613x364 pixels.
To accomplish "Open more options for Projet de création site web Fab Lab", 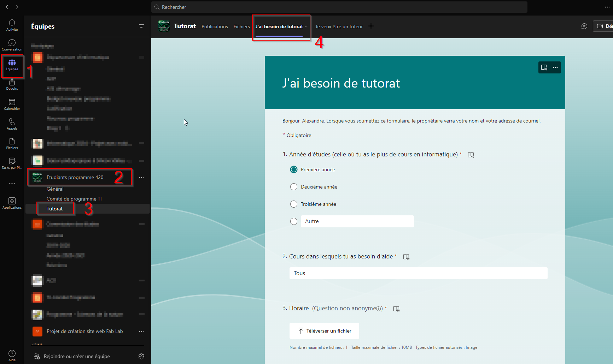I will click(141, 332).
